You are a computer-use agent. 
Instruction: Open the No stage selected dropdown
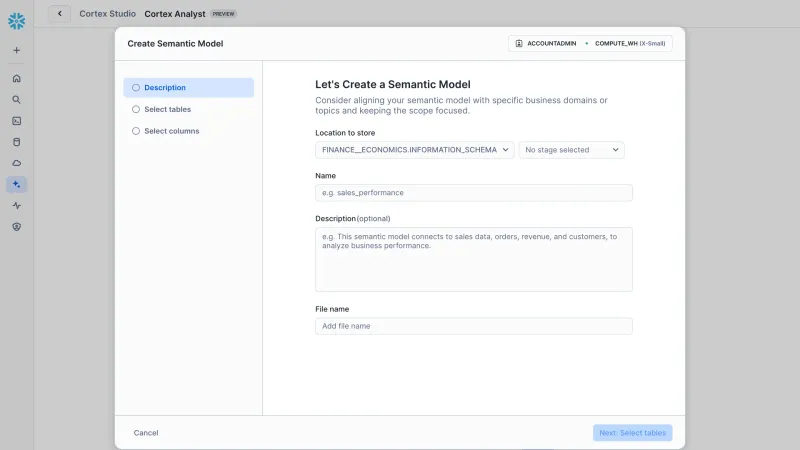[571, 150]
